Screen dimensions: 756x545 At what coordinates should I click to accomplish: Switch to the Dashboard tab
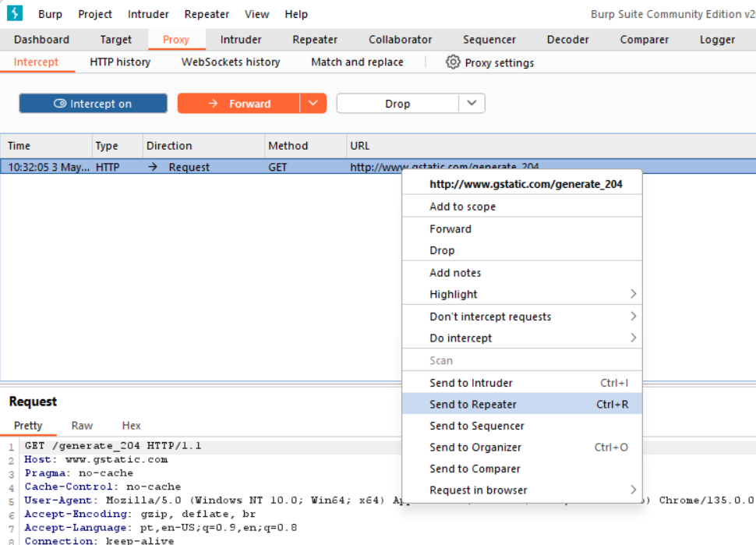tap(41, 40)
